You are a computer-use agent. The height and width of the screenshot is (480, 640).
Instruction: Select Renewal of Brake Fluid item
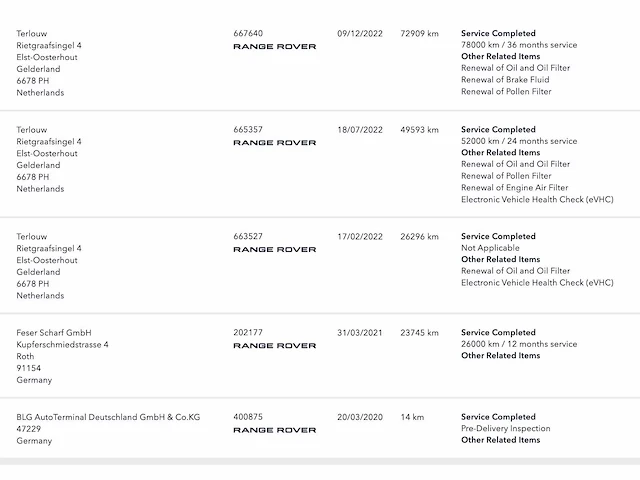[x=505, y=80]
